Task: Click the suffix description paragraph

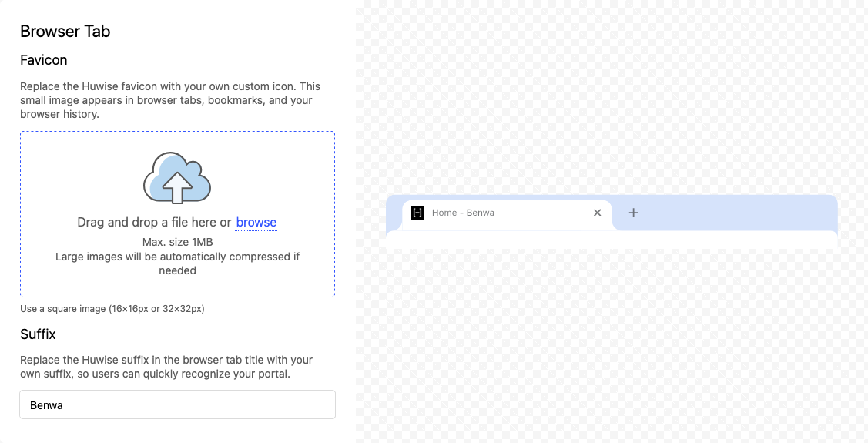Action: (166, 367)
